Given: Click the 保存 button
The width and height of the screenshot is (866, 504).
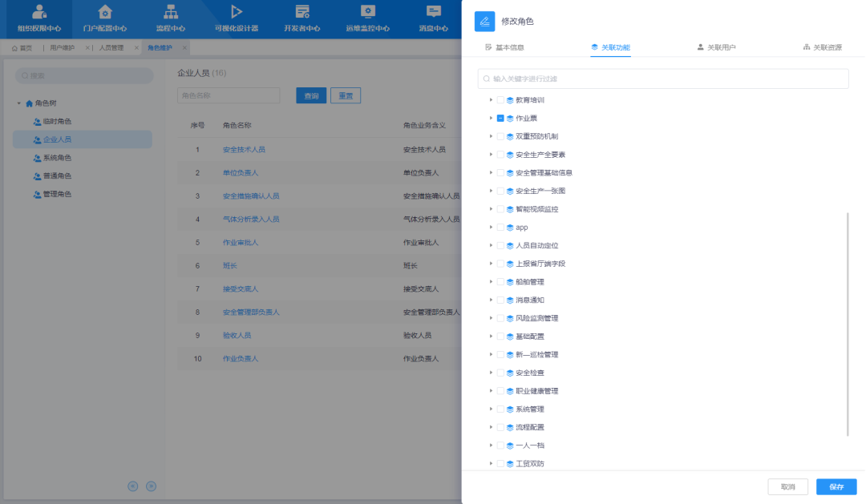Looking at the screenshot, I should click(836, 486).
